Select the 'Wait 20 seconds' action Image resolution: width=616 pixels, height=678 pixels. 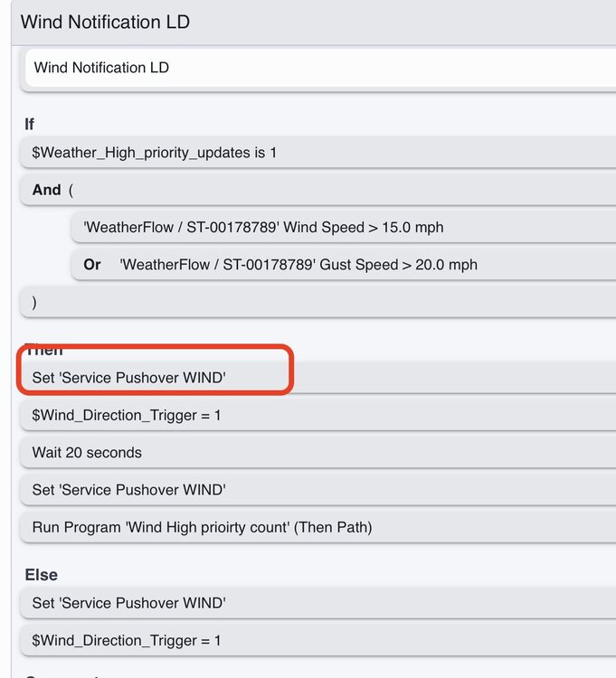coord(317,452)
